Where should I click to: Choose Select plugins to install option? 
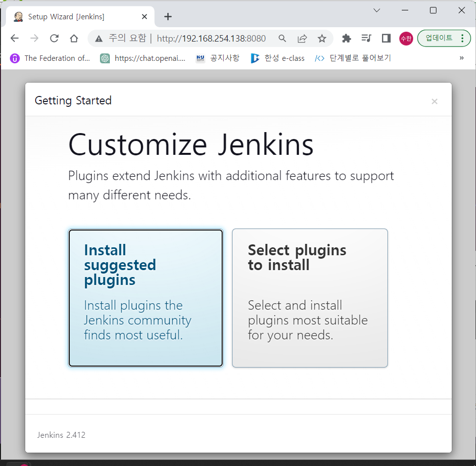(310, 298)
